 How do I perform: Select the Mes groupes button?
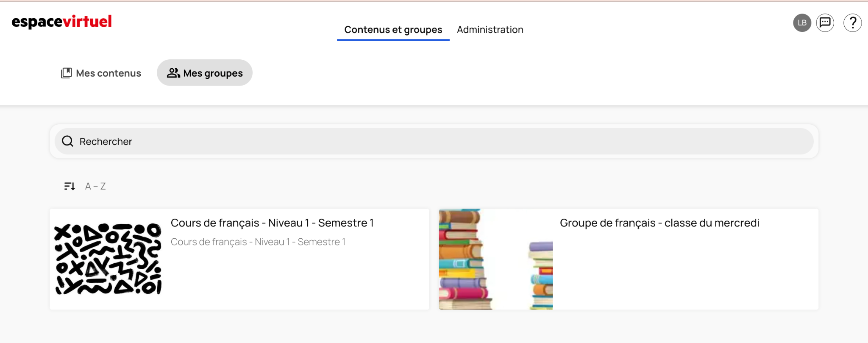tap(205, 73)
